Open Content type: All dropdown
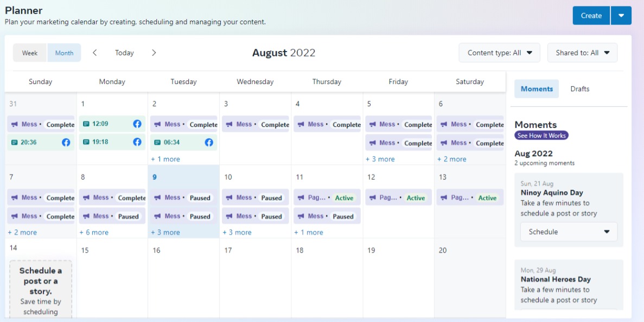644x322 pixels. [x=499, y=53]
